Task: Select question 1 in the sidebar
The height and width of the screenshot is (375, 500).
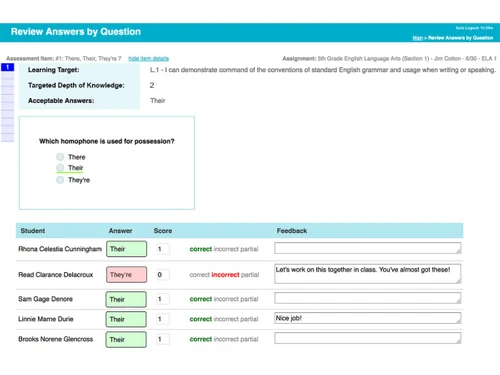Action: tap(7, 67)
